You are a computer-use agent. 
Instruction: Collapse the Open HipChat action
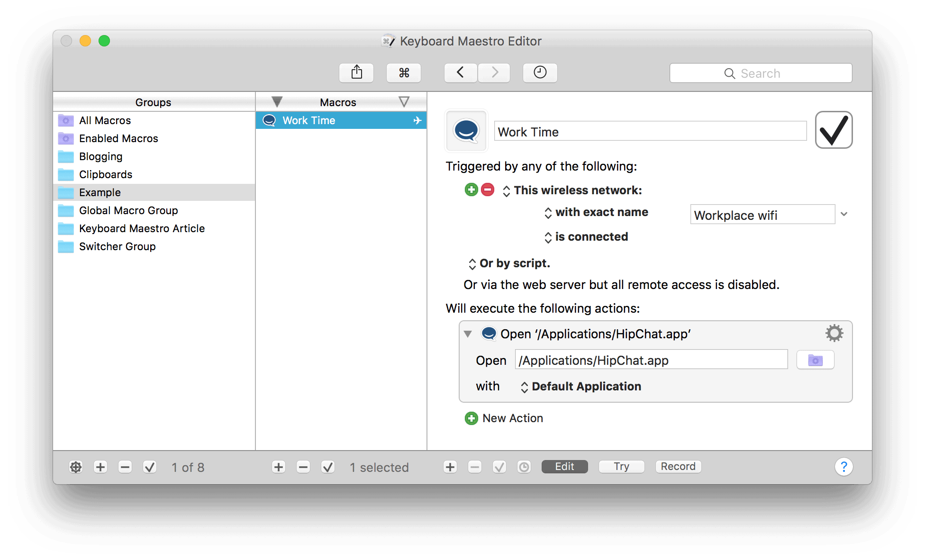coord(468,334)
